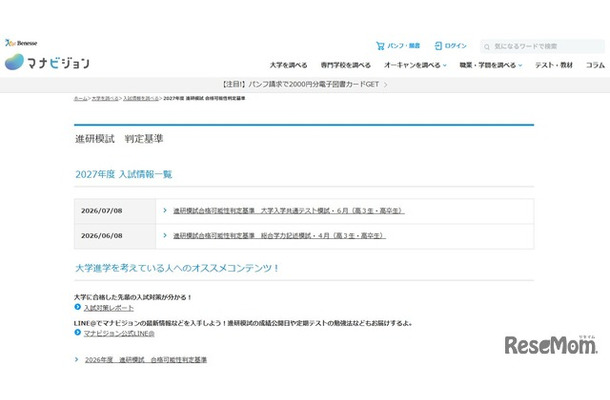Open the マナビジョン home logo
Viewport: 610px width, 400px height.
coord(47,62)
